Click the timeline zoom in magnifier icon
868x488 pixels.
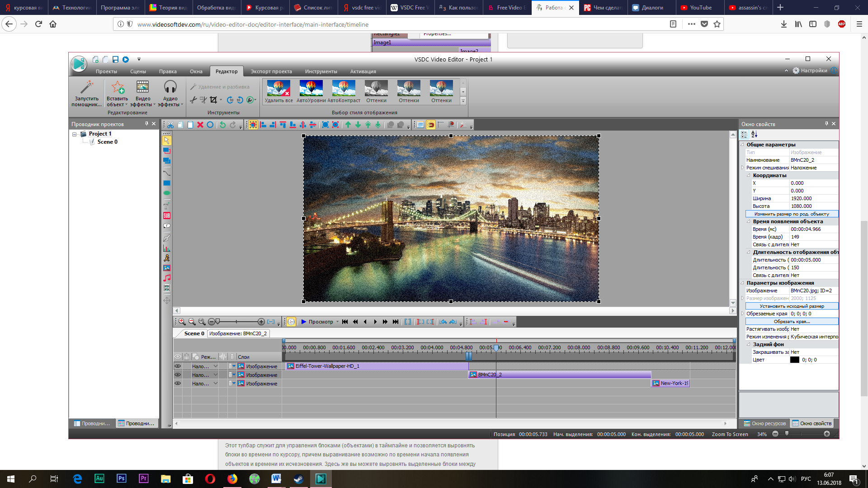[x=182, y=322]
